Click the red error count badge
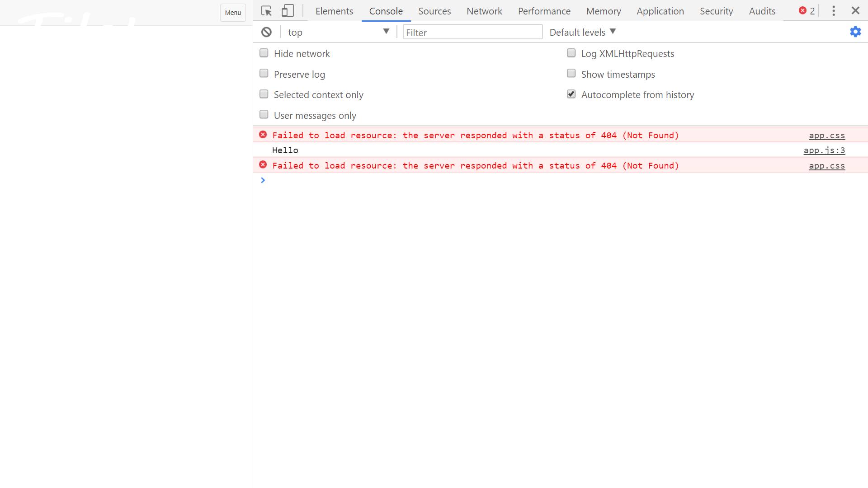Image resolution: width=868 pixels, height=488 pixels. [x=807, y=11]
